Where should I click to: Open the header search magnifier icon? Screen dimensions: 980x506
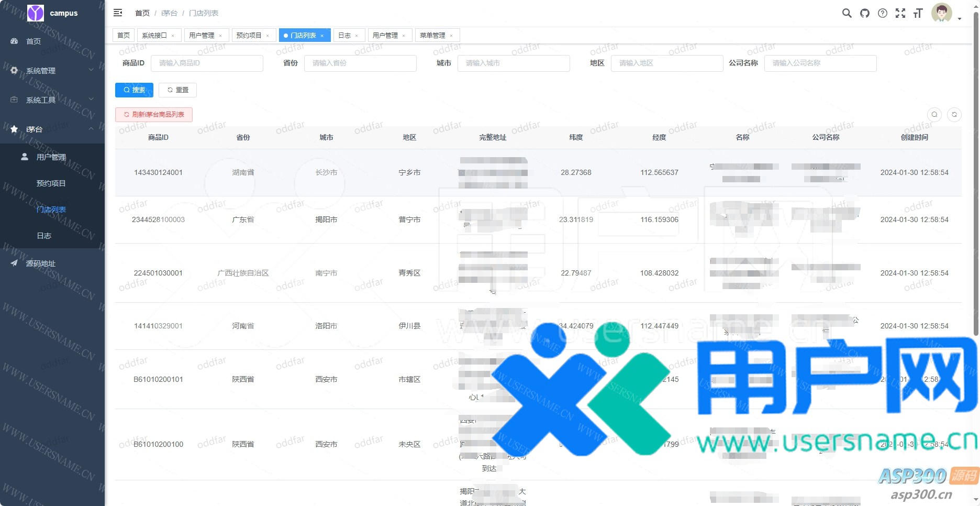pyautogui.click(x=847, y=13)
